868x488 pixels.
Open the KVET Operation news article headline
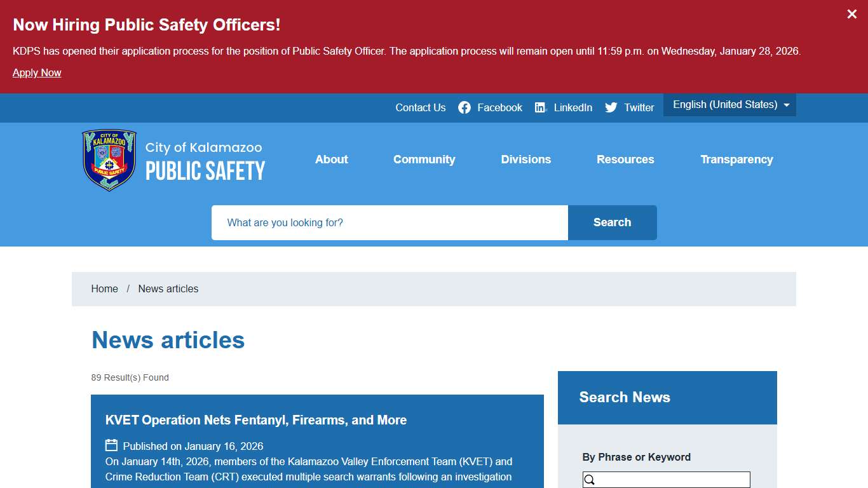click(x=255, y=420)
